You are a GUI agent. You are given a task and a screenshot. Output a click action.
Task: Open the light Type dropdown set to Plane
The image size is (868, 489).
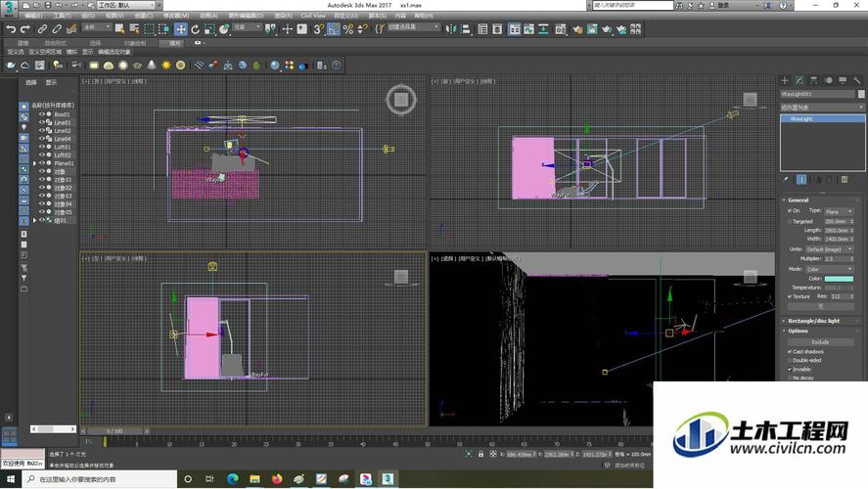coord(840,210)
